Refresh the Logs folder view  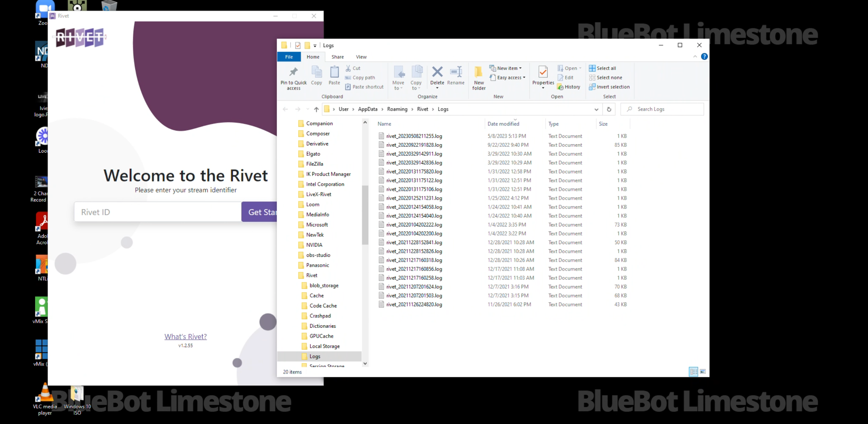(x=609, y=109)
